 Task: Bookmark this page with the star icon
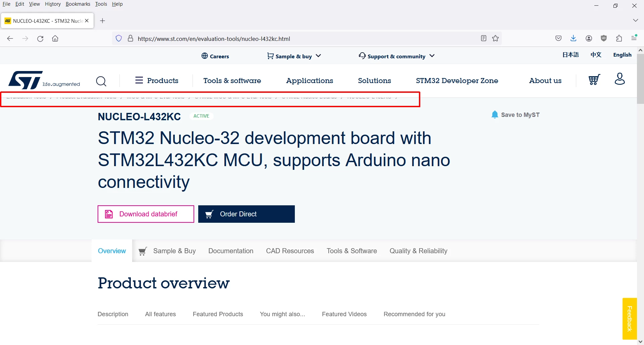pos(495,39)
